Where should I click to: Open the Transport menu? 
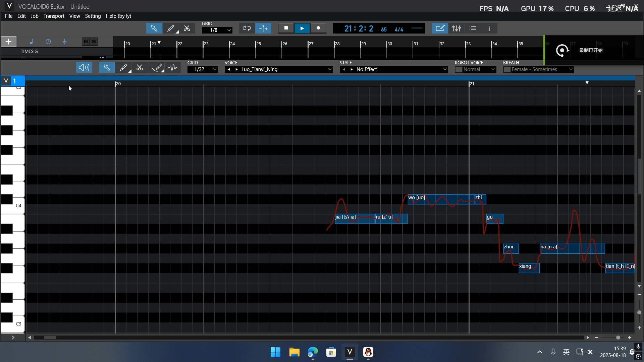pos(54,16)
